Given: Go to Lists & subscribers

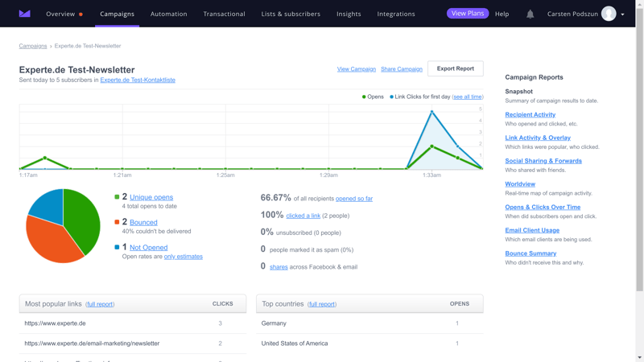Looking at the screenshot, I should 291,14.
